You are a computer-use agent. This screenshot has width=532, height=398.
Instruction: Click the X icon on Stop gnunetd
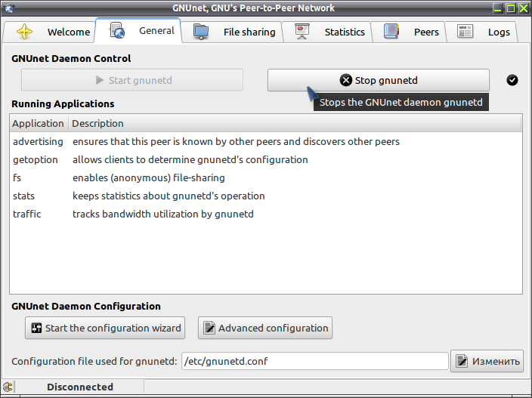[346, 80]
